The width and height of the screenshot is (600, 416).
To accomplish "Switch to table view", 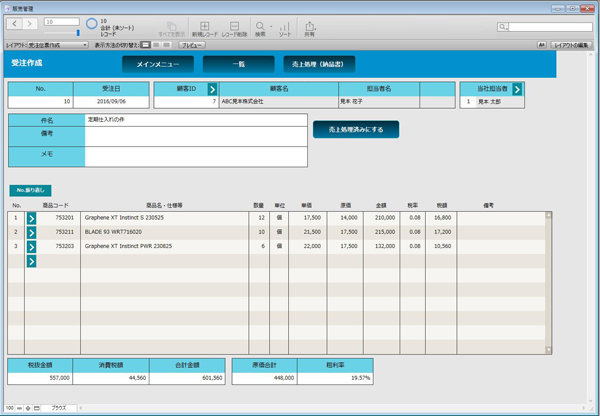I will (x=166, y=45).
